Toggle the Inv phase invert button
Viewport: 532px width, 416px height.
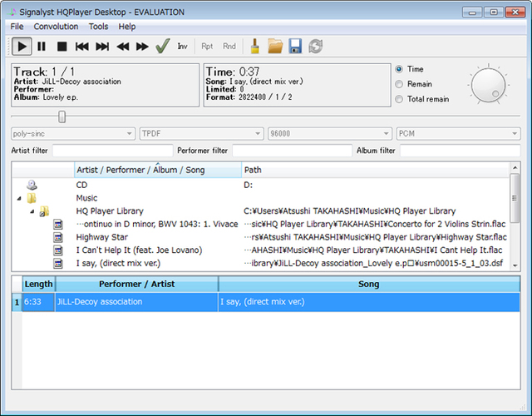tap(182, 47)
